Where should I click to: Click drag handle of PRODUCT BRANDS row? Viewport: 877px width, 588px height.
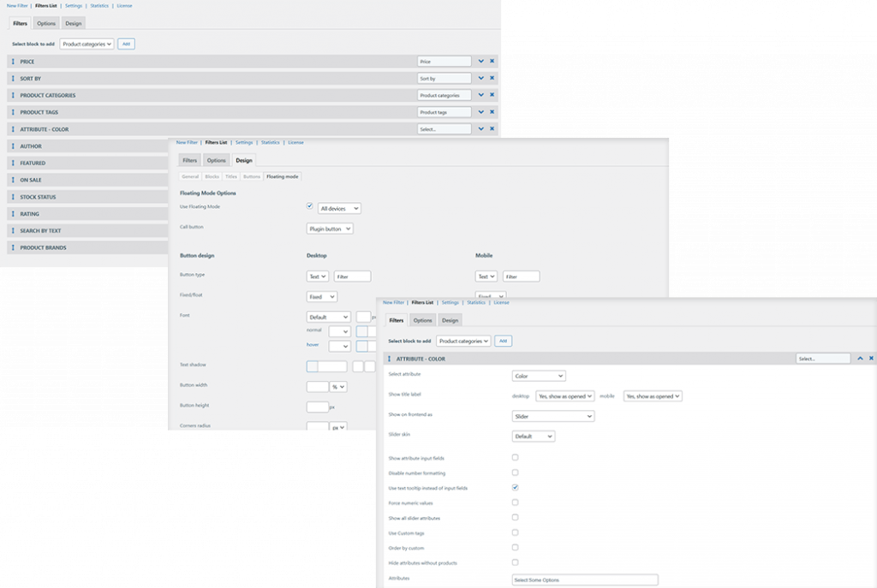[x=13, y=247]
